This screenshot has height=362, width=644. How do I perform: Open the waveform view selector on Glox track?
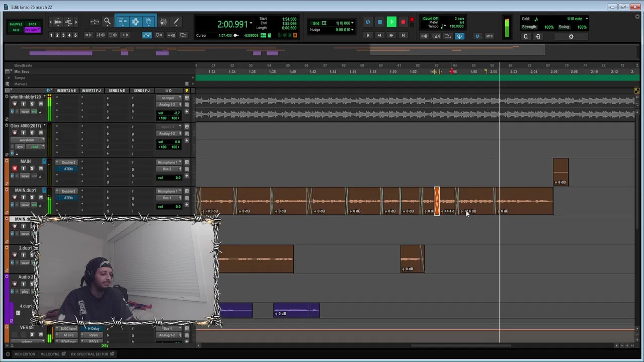tap(27, 140)
